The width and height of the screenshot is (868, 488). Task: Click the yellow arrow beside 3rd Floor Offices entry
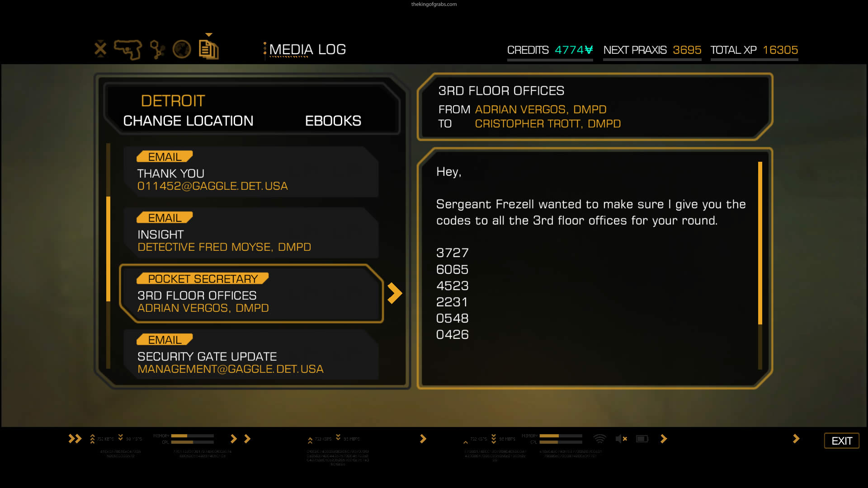[395, 293]
